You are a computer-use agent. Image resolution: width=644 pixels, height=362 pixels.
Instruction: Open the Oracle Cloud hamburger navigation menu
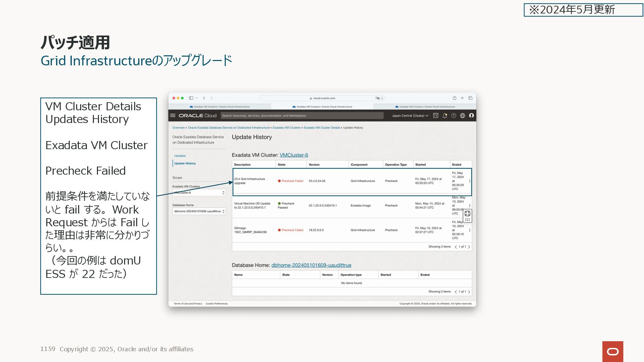click(x=173, y=115)
